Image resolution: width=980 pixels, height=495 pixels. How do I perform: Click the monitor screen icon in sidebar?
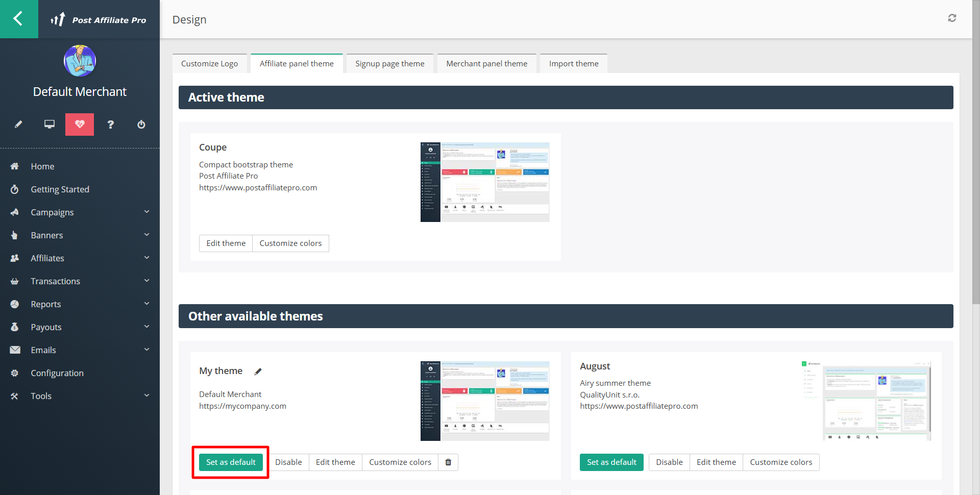50,125
